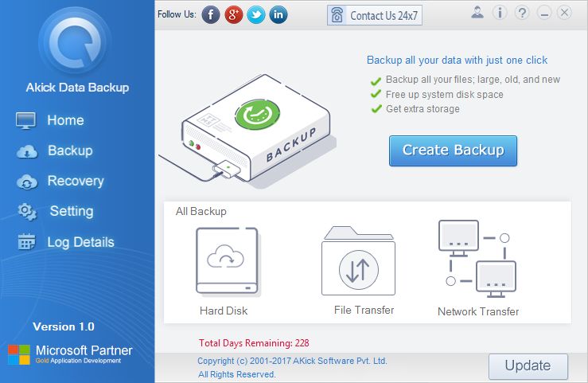Click the Microsoft Partner badge
Screen dimensions: 588x383
pos(71,354)
